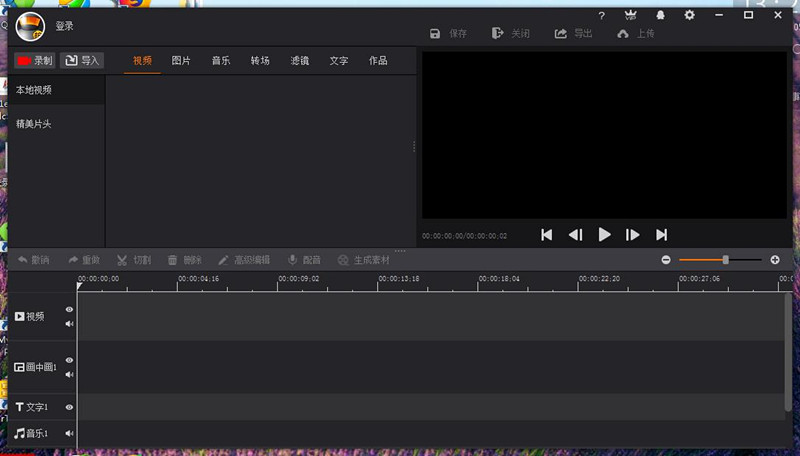800x456 pixels.
Task: Click timeline ruler at 00:00:09:02
Action: (x=298, y=279)
